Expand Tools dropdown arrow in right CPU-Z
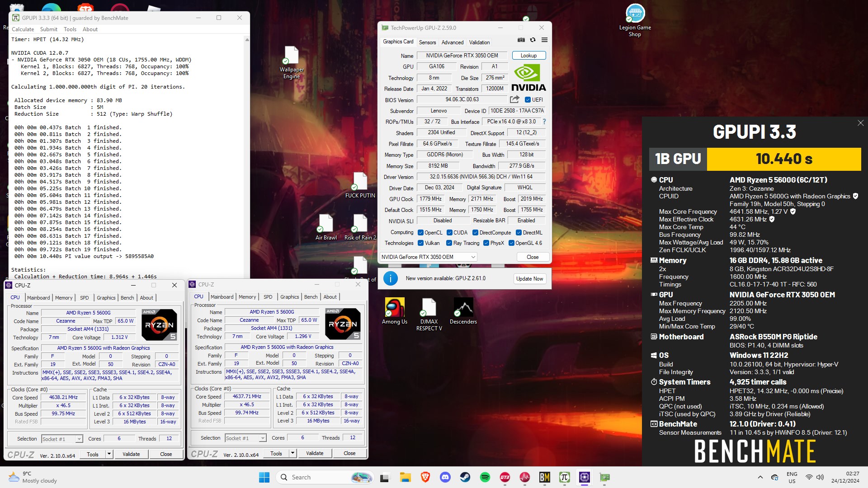Viewport: 868px width, 488px height. (292, 453)
